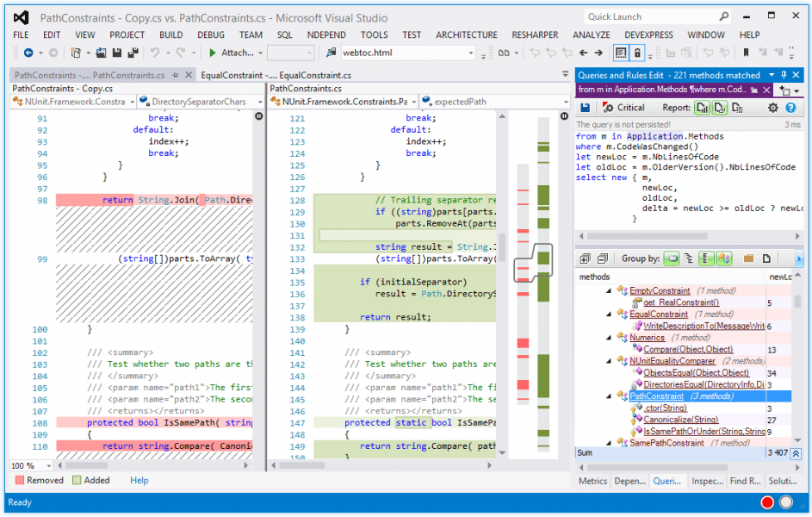Image resolution: width=812 pixels, height=517 pixels.
Task: Toggle Group by assembly button
Action: tap(672, 258)
